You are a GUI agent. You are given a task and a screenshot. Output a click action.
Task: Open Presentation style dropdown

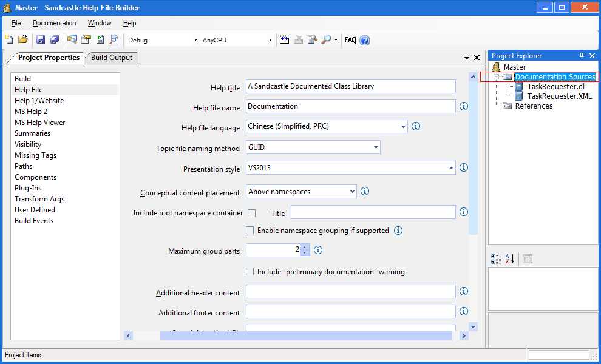click(x=451, y=168)
